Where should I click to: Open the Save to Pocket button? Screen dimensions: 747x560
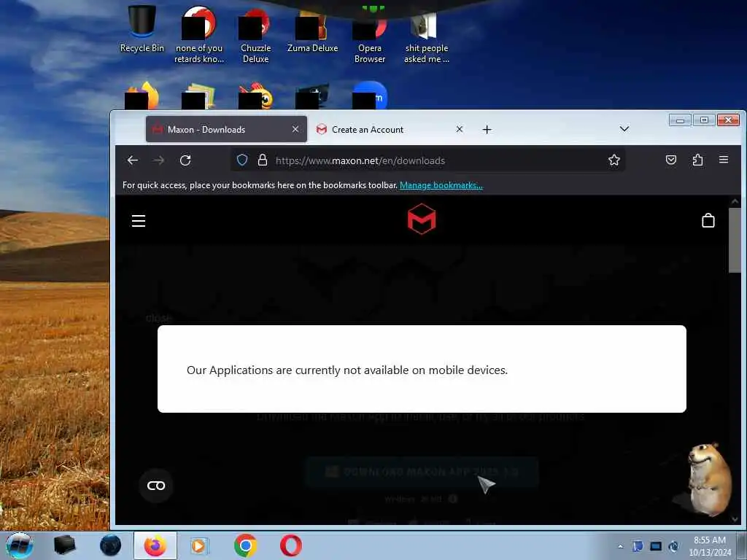pyautogui.click(x=671, y=160)
